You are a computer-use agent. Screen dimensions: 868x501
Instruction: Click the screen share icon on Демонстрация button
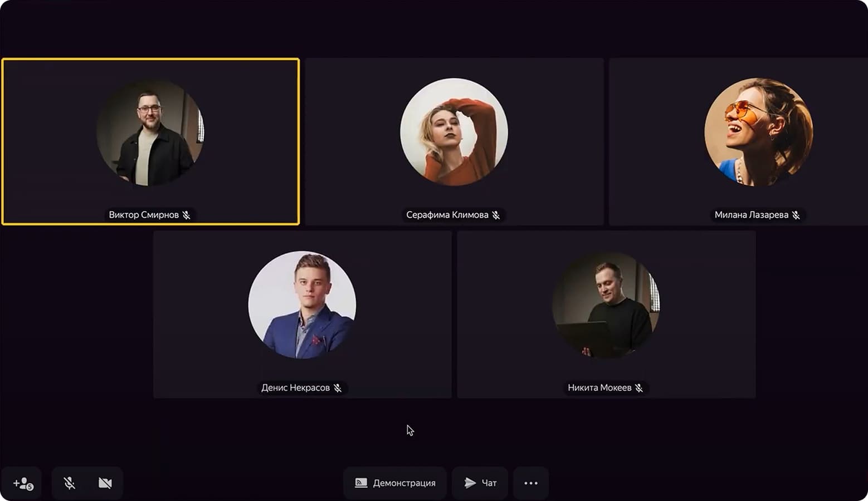coord(362,483)
